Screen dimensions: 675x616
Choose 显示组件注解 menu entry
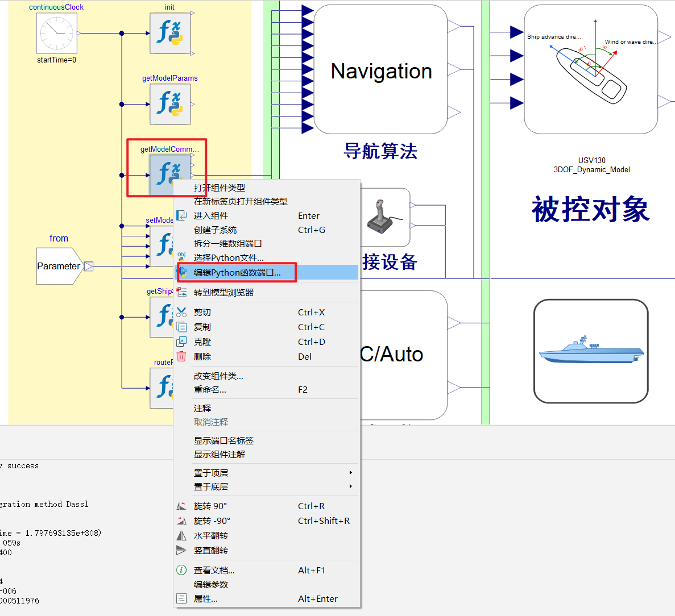(x=266, y=454)
